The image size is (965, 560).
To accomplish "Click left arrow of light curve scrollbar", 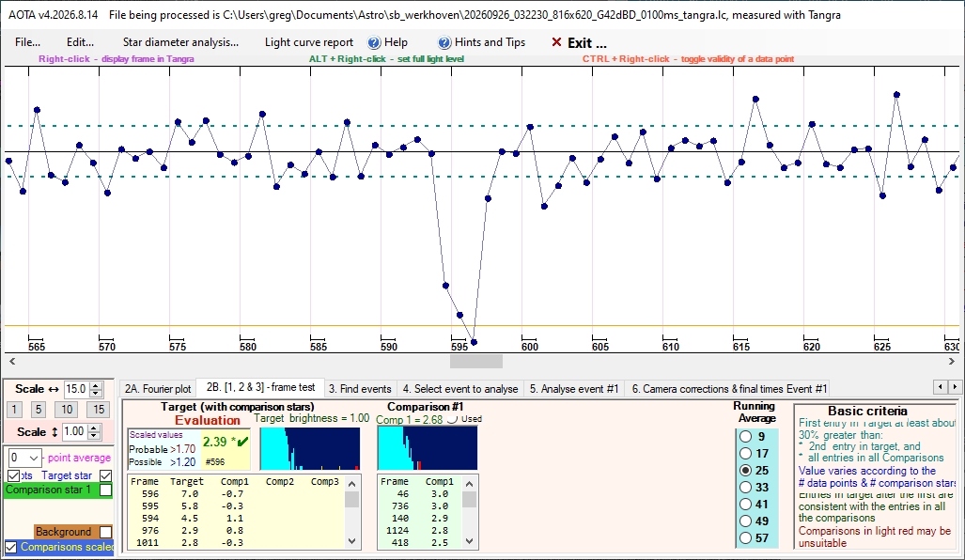I will click(x=12, y=362).
